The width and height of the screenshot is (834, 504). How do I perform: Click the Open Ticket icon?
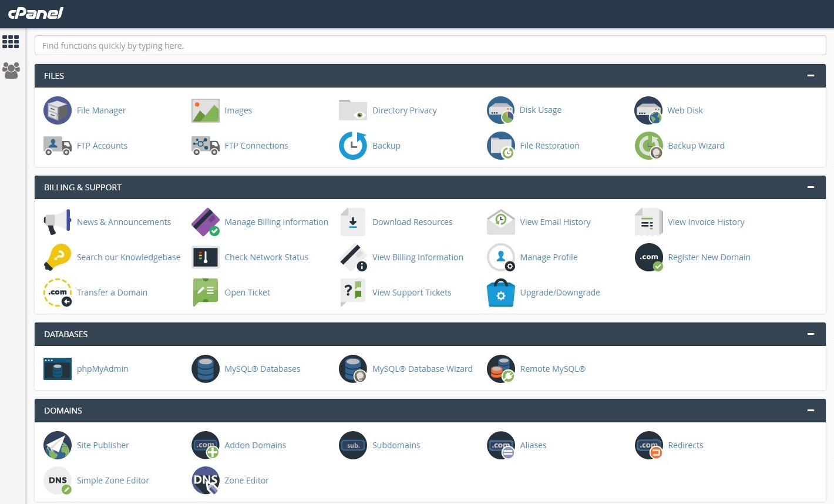[206, 293]
